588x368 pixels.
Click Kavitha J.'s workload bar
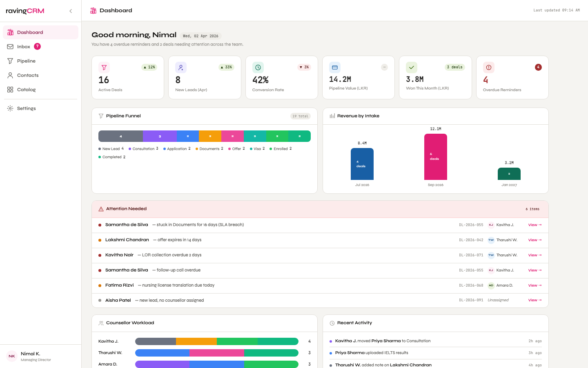[217, 341]
